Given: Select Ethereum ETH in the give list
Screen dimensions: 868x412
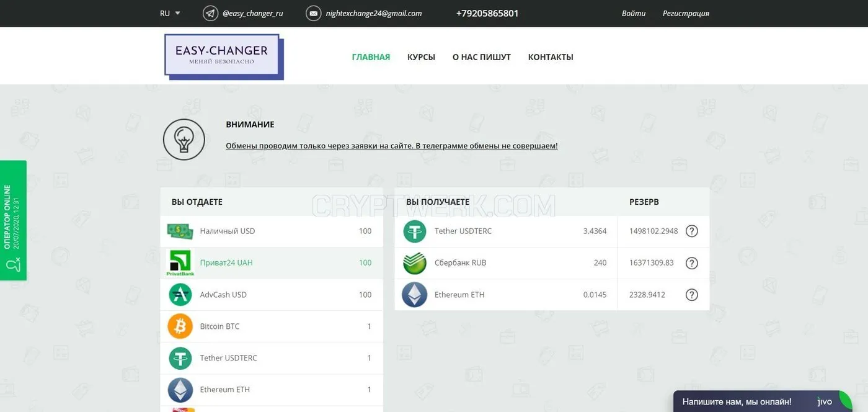Looking at the screenshot, I should [x=272, y=390].
